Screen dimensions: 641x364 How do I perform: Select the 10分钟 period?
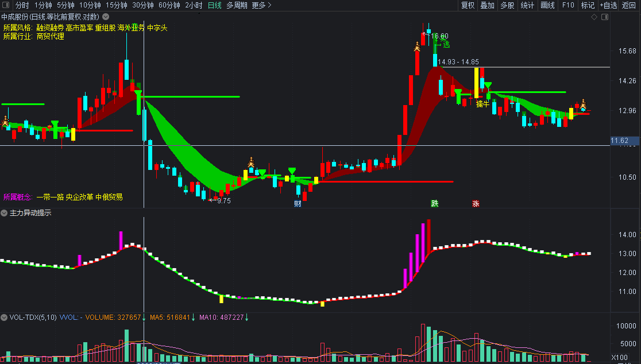point(90,5)
